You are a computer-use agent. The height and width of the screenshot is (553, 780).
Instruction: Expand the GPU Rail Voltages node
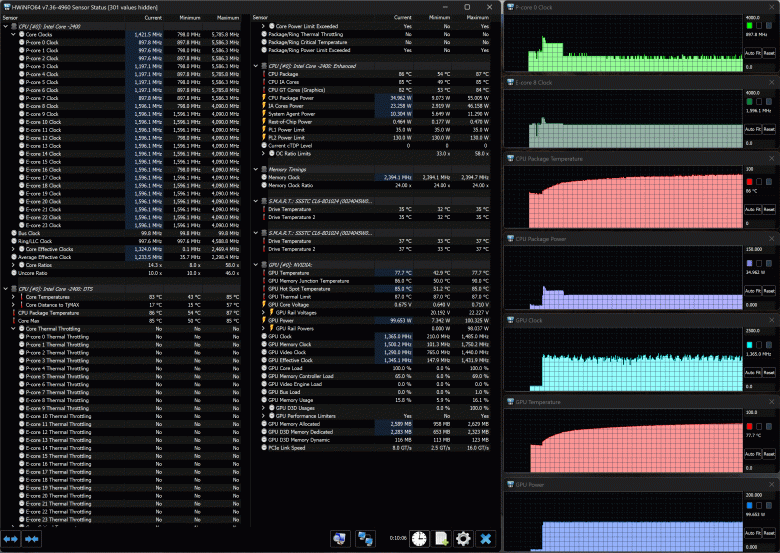[x=264, y=313]
